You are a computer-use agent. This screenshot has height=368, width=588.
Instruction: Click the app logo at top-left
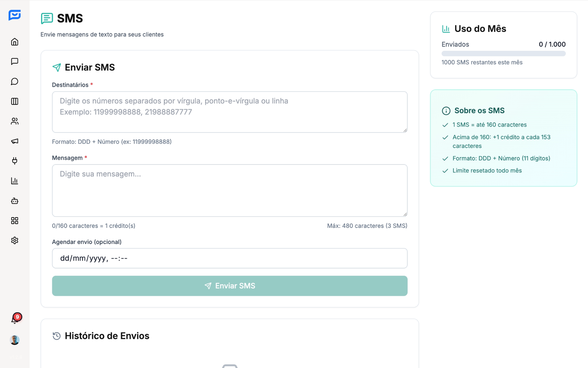coord(15,15)
